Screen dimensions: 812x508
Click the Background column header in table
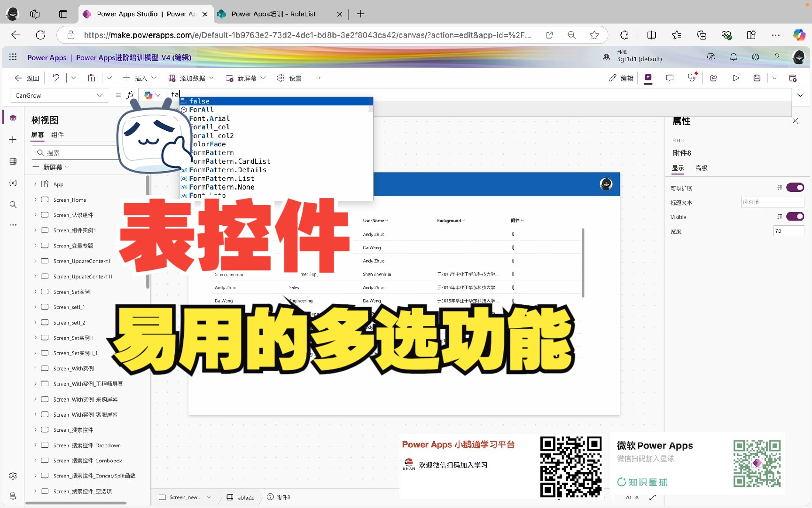coord(451,221)
